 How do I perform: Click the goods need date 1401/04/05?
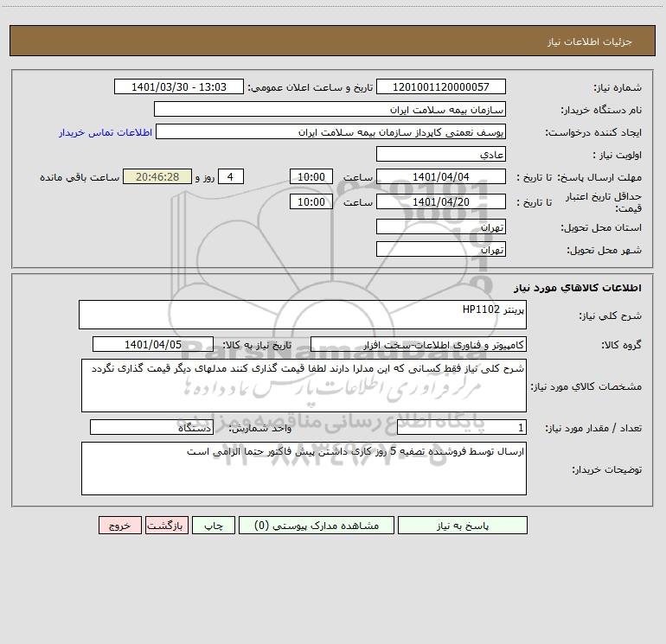153,344
